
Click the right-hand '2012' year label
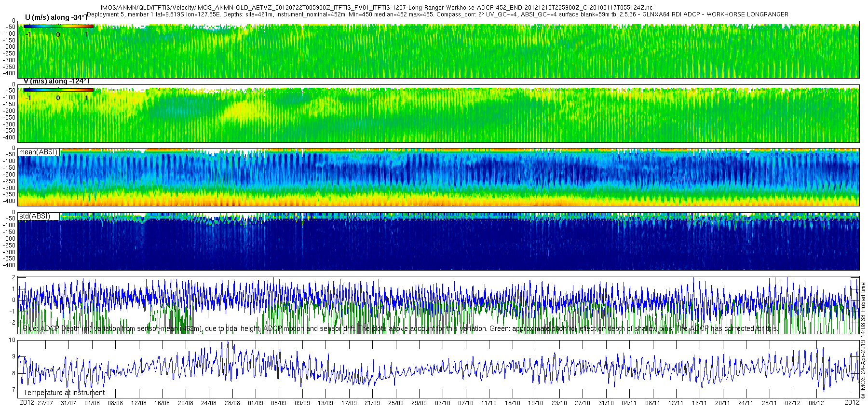(852, 402)
